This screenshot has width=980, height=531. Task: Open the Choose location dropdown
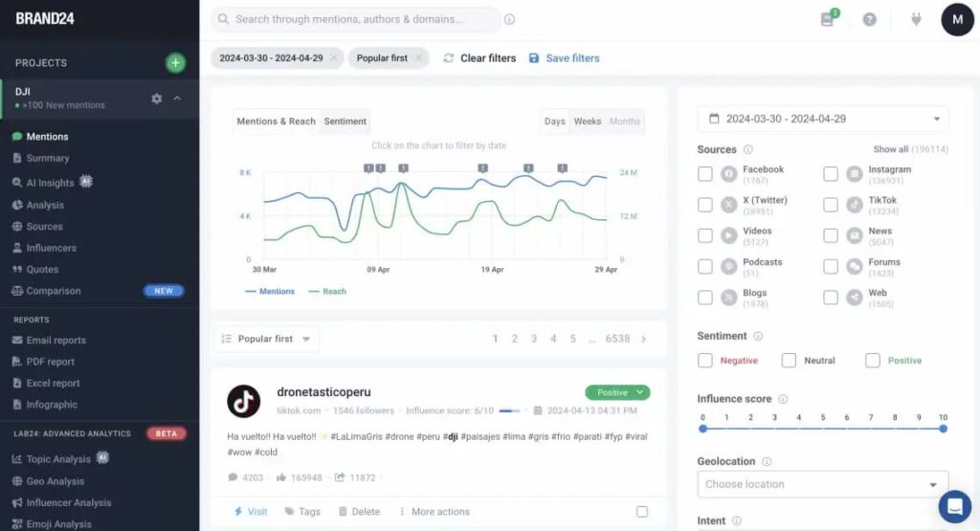[x=822, y=484]
